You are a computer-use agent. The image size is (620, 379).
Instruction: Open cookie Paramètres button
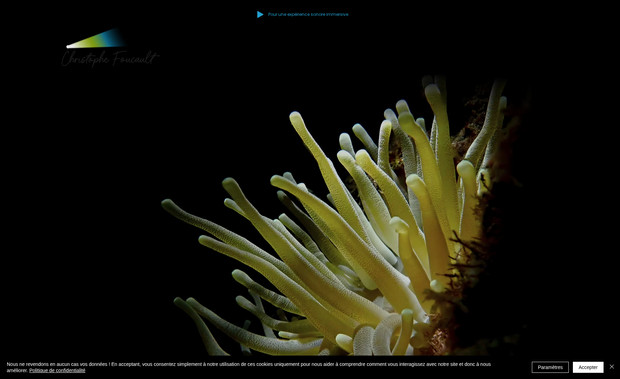(x=550, y=367)
